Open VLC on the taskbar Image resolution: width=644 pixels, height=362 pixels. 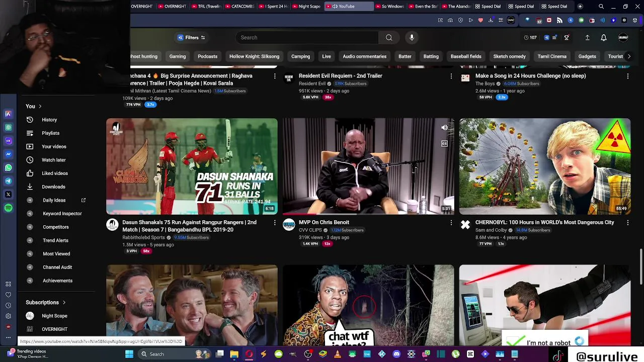[x=337, y=354]
